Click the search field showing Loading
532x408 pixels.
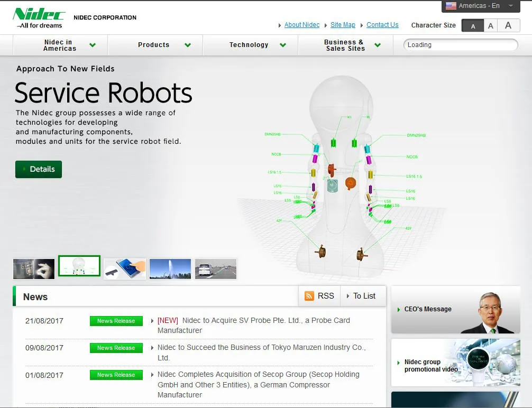(x=461, y=45)
